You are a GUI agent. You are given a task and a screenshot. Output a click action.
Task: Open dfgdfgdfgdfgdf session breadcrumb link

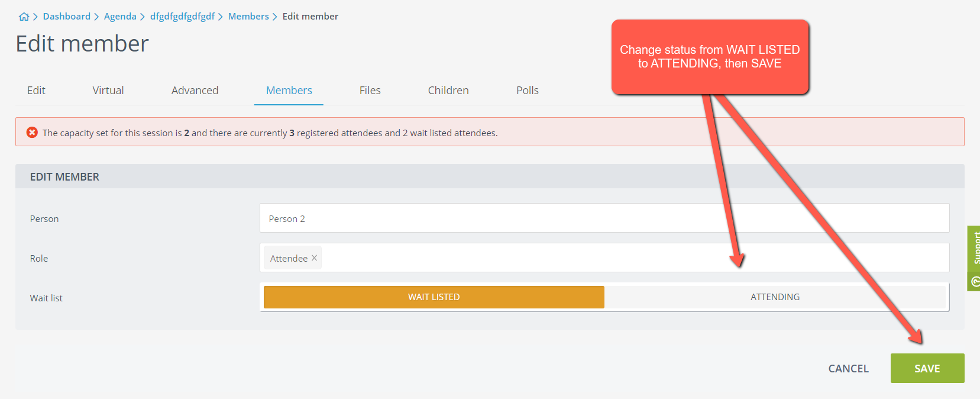pyautogui.click(x=182, y=17)
